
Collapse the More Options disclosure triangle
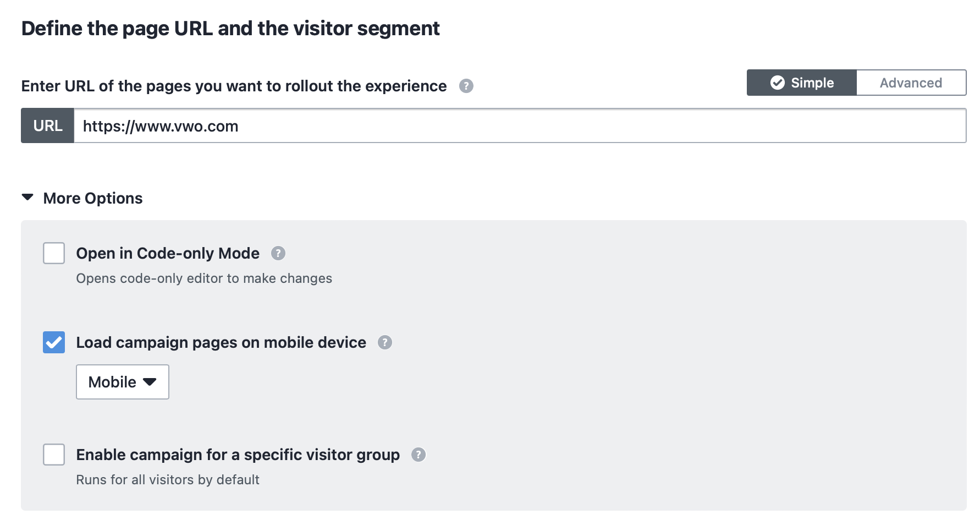click(27, 198)
